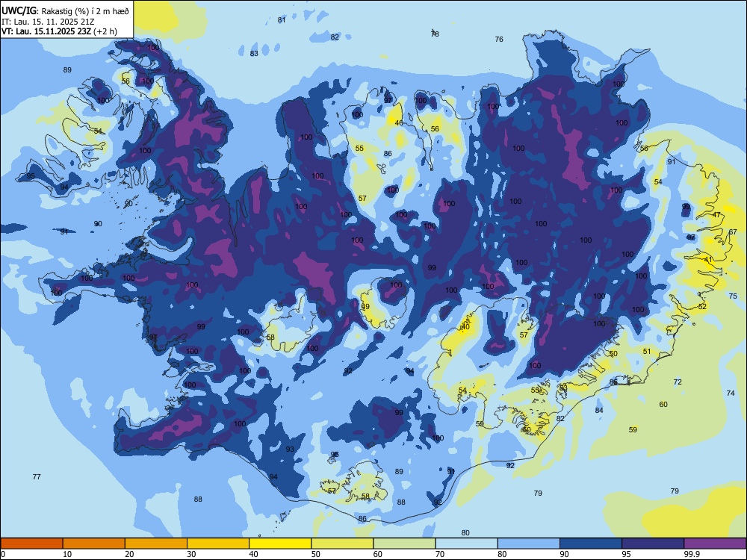Click the humidity value "52" on the map
The width and height of the screenshot is (747, 560).
[x=703, y=307]
